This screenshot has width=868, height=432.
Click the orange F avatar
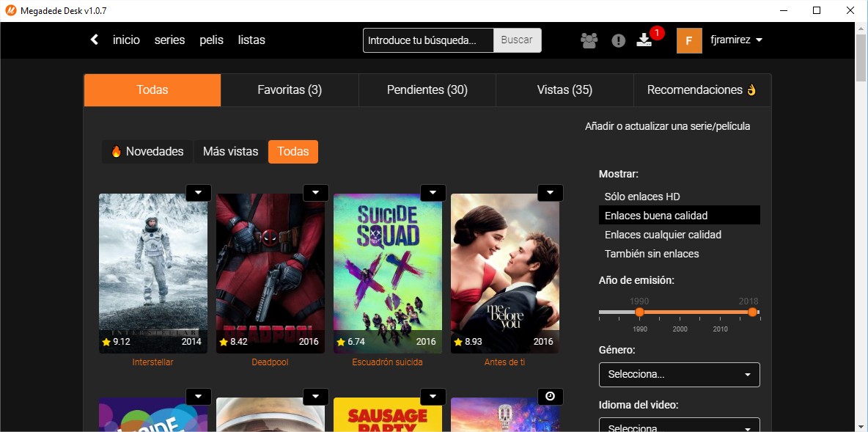[689, 40]
